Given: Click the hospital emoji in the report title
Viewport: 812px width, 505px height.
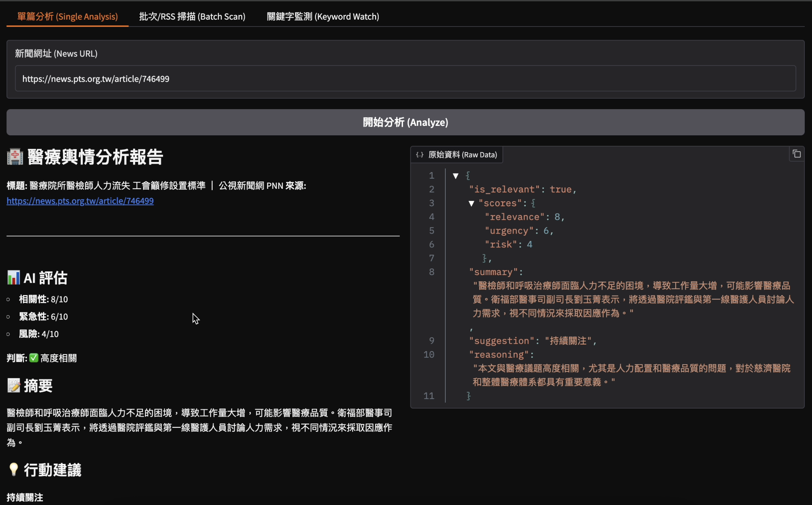Looking at the screenshot, I should (x=15, y=157).
